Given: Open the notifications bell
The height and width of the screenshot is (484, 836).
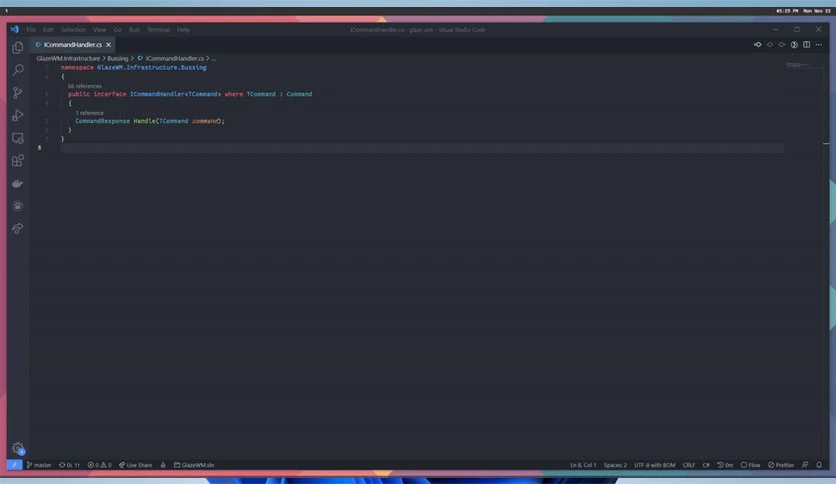Looking at the screenshot, I should pos(819,465).
